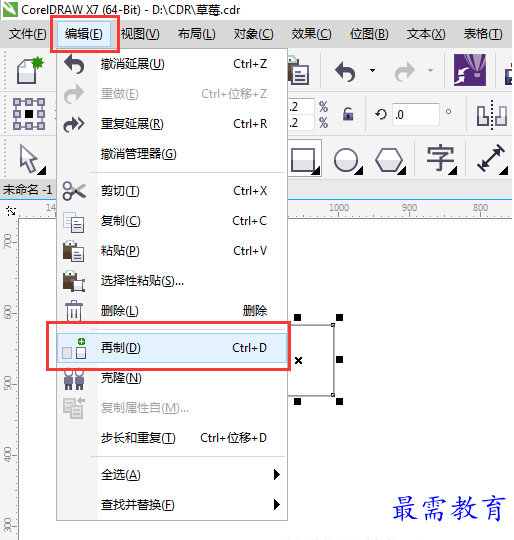
Task: Open the 视图(V) menu
Action: click(140, 34)
